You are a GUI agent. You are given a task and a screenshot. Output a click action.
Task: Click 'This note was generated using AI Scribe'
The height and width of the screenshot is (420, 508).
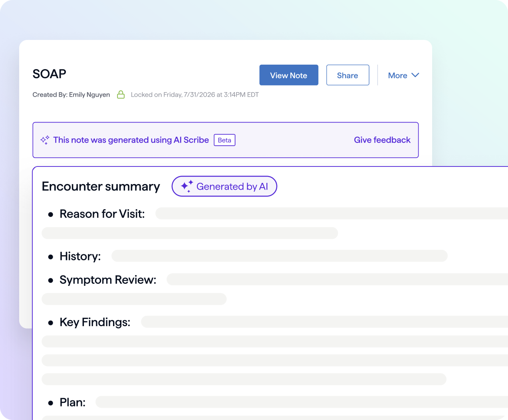(x=131, y=140)
